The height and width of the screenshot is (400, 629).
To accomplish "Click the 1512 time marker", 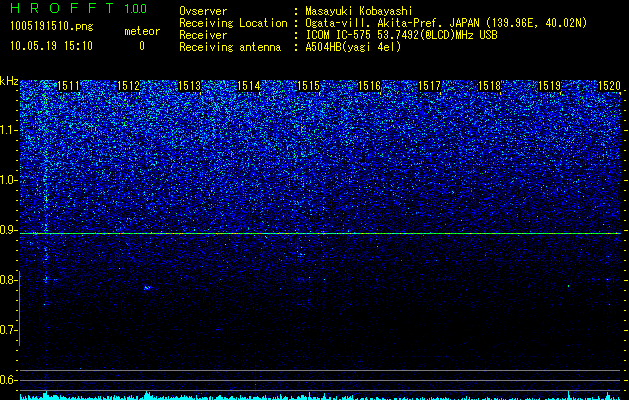I will (x=128, y=86).
